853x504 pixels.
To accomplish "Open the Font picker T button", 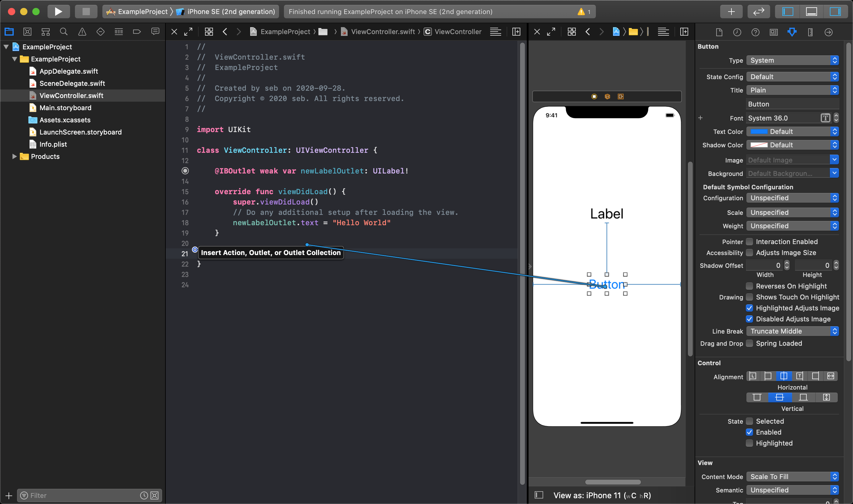I will [826, 118].
